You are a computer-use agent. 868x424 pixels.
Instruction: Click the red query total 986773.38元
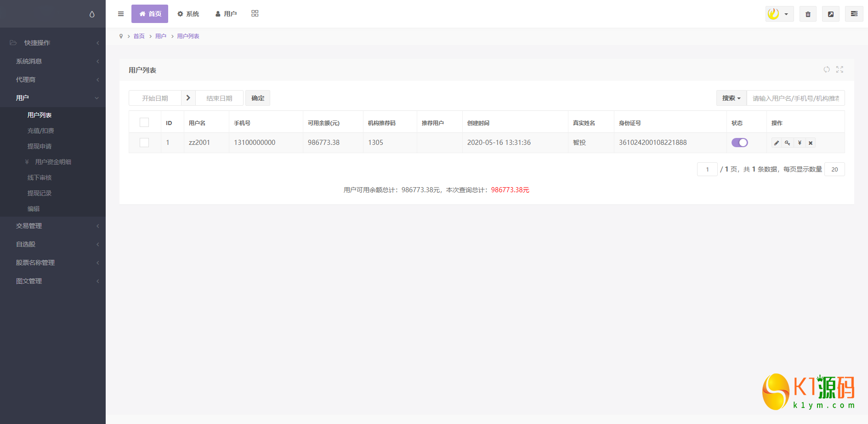510,190
